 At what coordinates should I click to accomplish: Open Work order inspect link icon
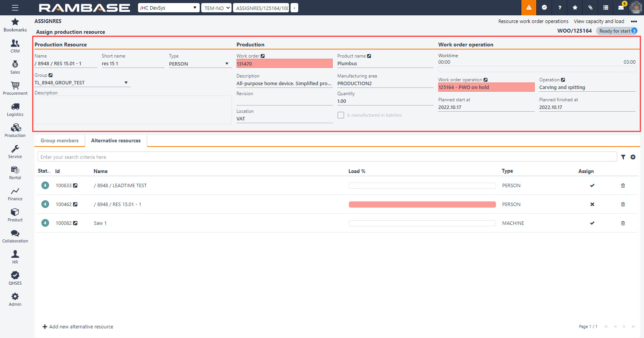pyautogui.click(x=263, y=56)
